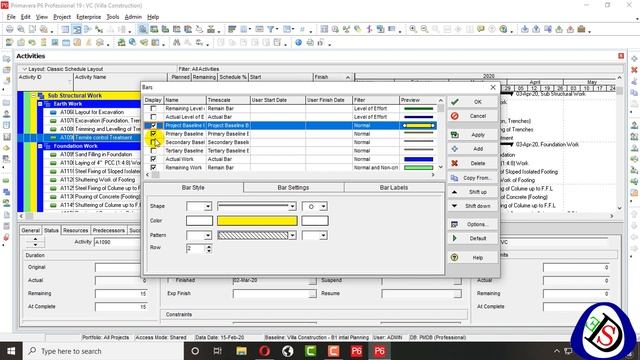Select the Resources details tab
640x360 pixels.
[76, 230]
